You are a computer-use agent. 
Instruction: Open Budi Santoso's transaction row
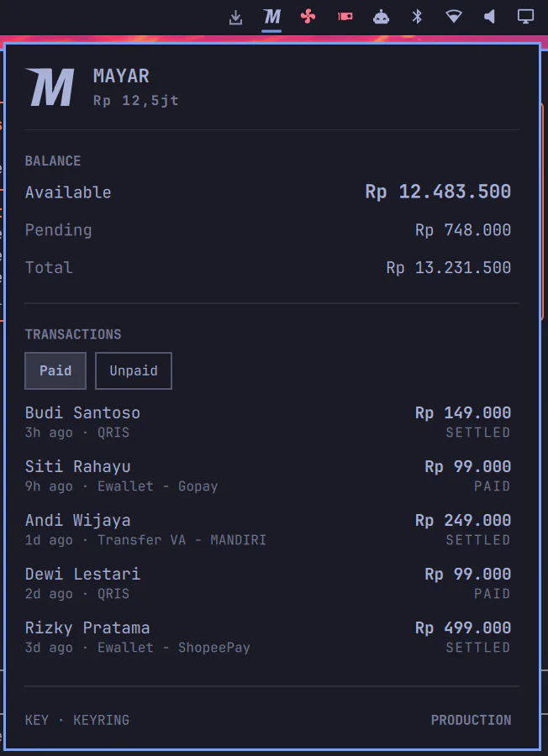(x=268, y=422)
